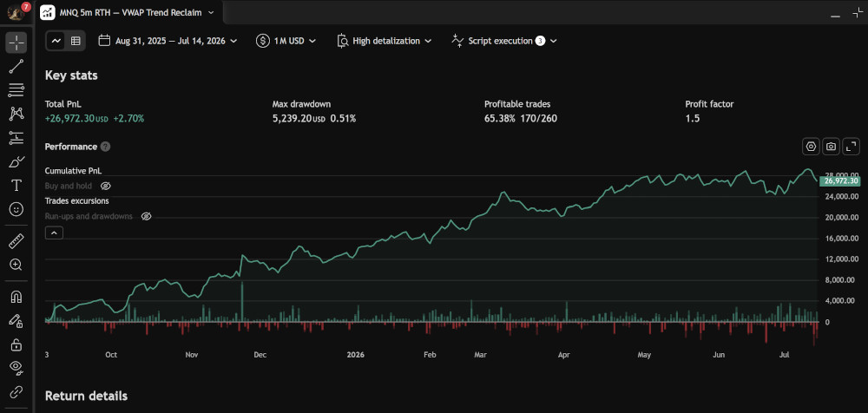Open the date range dropdown
This screenshot has height=413, width=868.
tap(168, 41)
